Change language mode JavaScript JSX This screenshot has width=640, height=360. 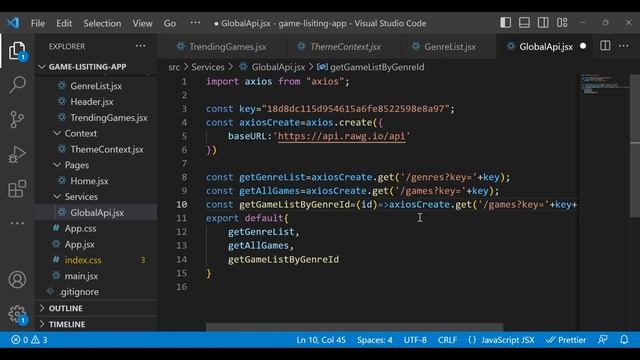point(501,340)
